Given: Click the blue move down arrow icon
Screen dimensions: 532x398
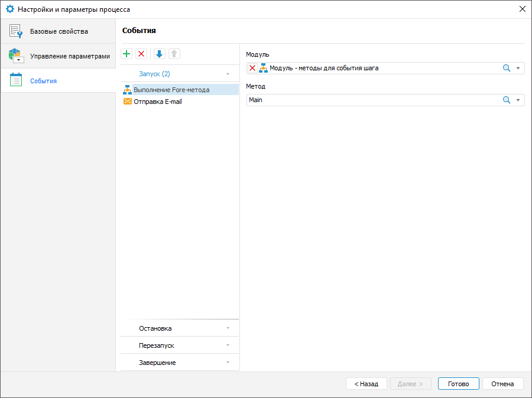Looking at the screenshot, I should click(159, 54).
